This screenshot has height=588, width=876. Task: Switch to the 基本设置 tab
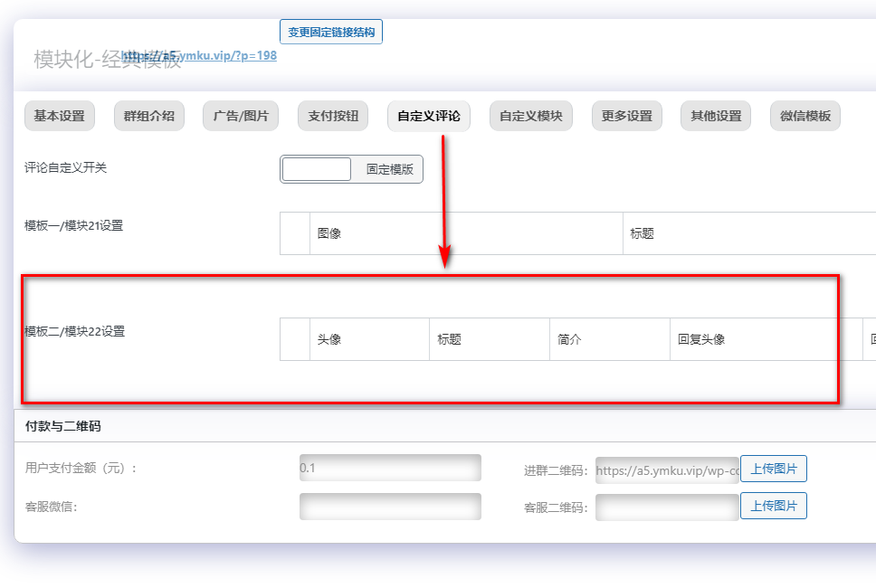pos(58,116)
